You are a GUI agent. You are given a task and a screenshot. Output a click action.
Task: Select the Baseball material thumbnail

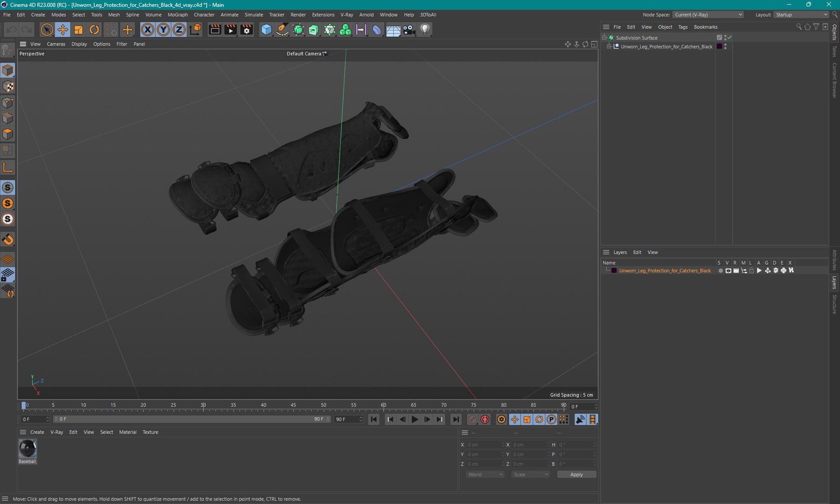pyautogui.click(x=28, y=449)
